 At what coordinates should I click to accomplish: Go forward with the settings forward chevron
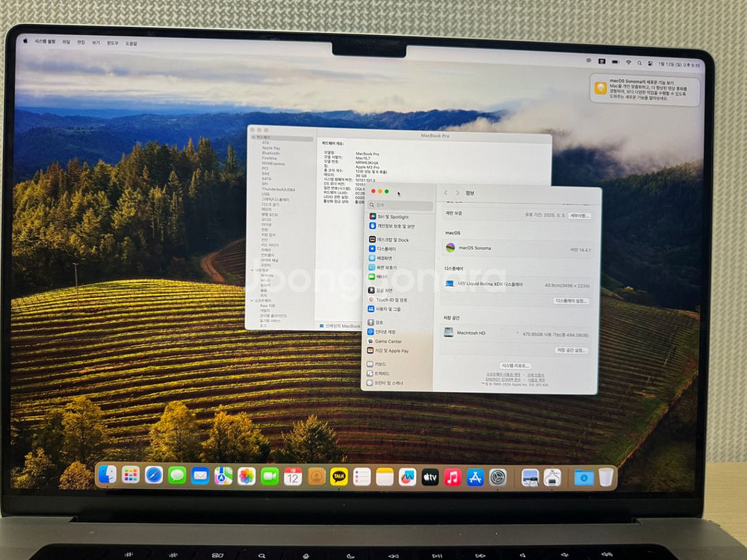click(457, 193)
